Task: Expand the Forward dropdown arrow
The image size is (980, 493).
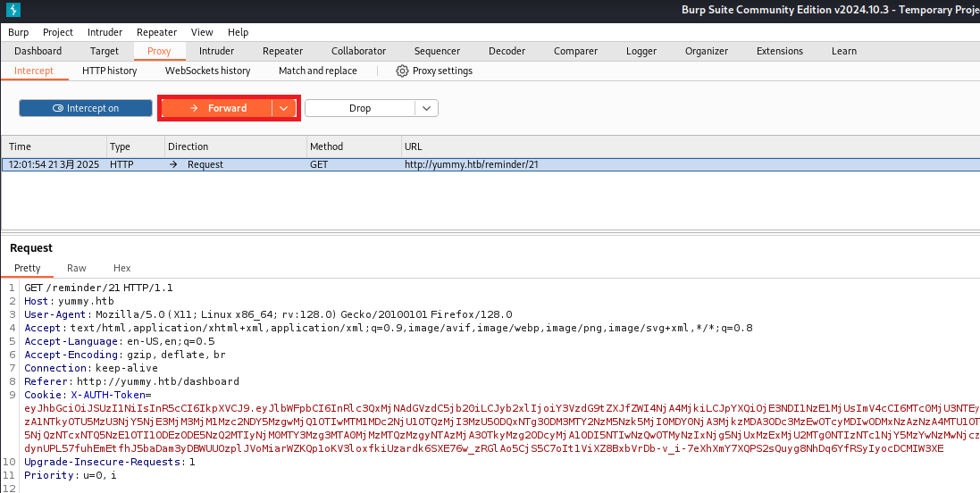Action: point(284,108)
